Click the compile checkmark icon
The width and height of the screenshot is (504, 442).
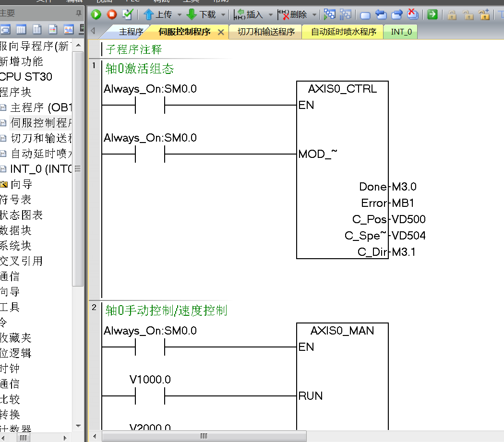pos(127,14)
